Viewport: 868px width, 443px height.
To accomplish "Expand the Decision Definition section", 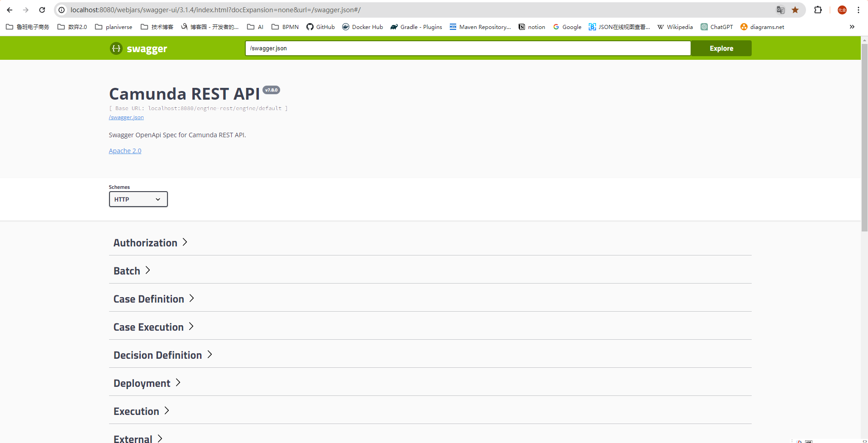I will coord(430,355).
